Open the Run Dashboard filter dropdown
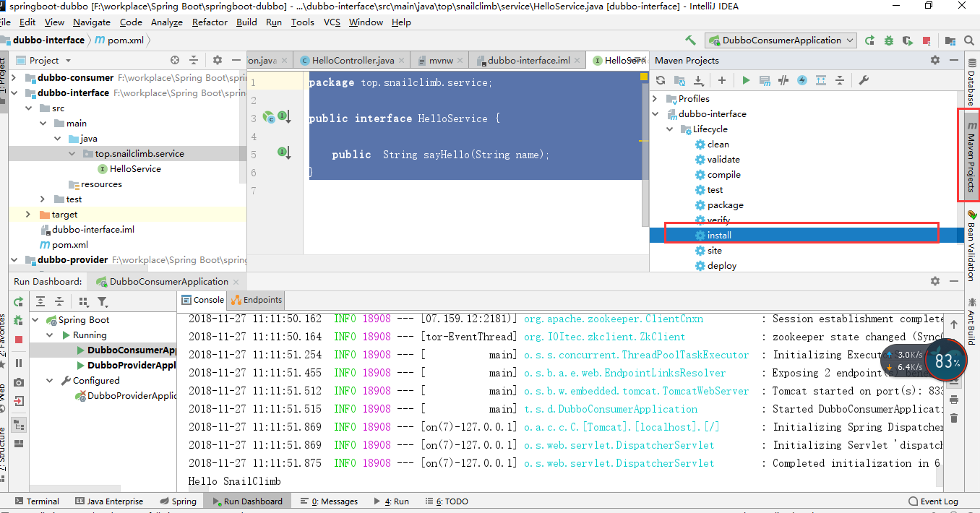The height and width of the screenshot is (513, 980). (103, 302)
